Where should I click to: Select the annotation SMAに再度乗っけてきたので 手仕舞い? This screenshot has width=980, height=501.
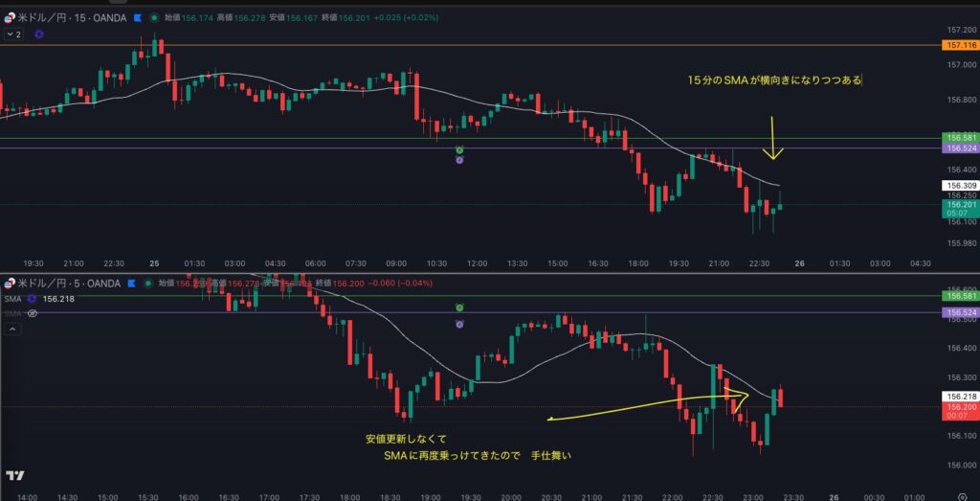479,457
